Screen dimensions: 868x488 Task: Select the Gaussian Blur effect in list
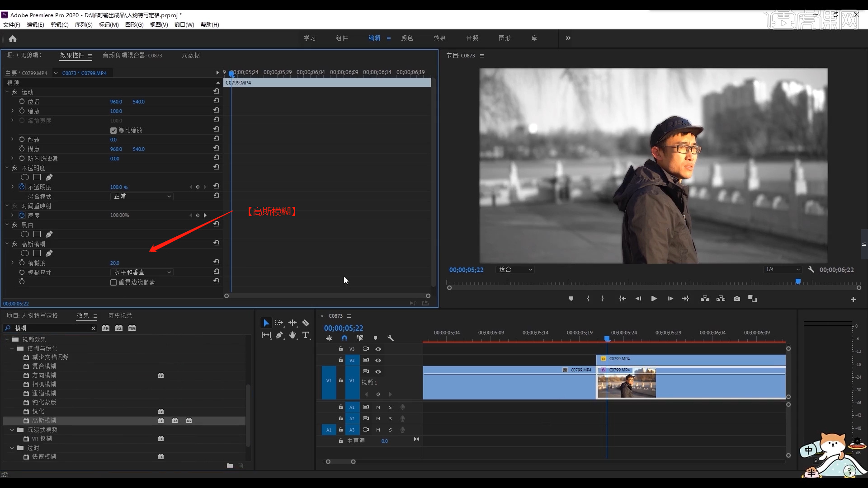click(44, 421)
